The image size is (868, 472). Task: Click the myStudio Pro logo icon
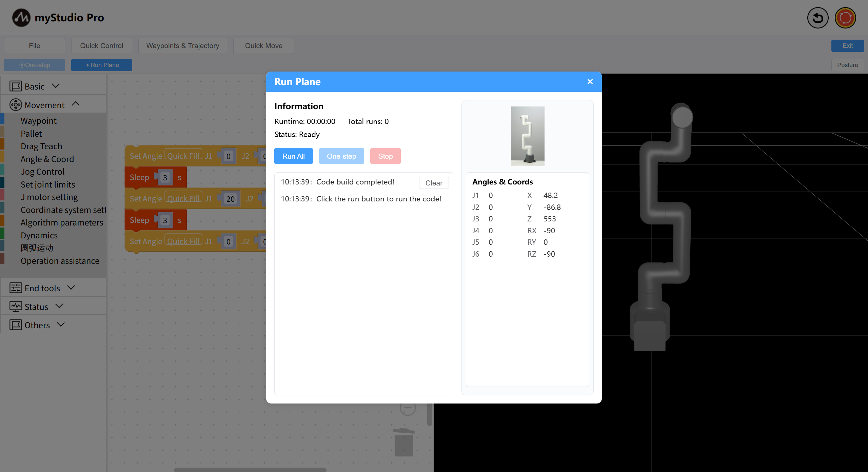[21, 18]
